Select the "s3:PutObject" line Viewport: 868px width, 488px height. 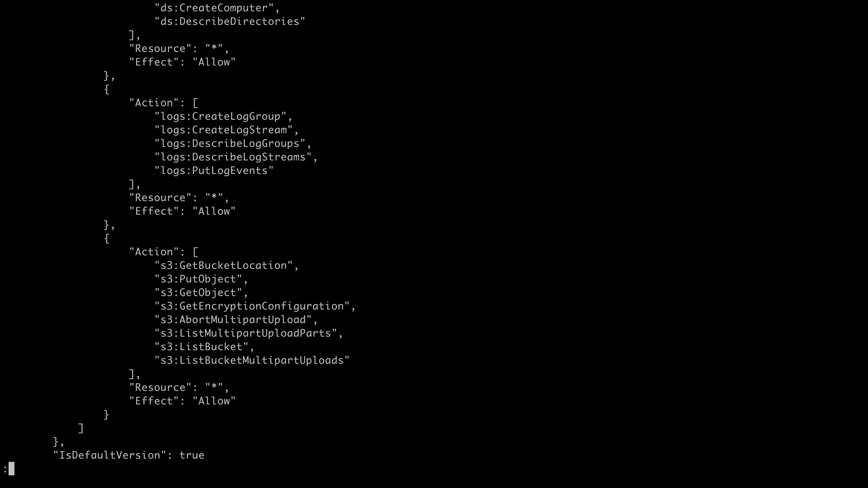point(202,279)
